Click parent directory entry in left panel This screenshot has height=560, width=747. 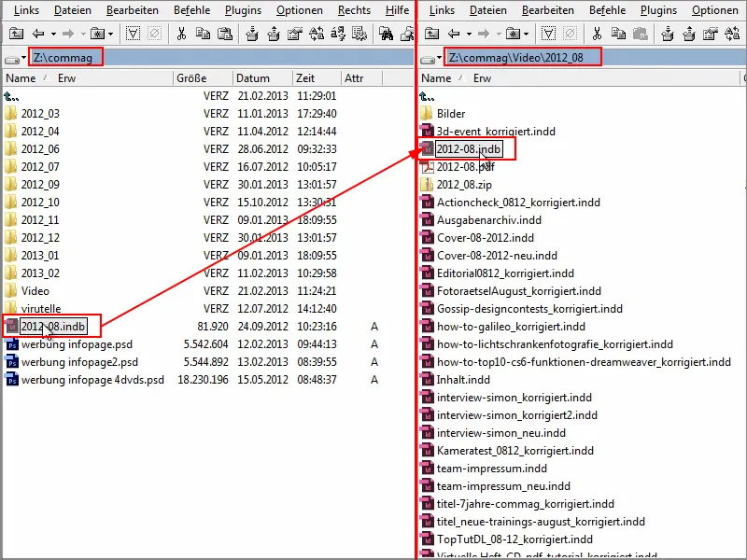click(x=12, y=97)
